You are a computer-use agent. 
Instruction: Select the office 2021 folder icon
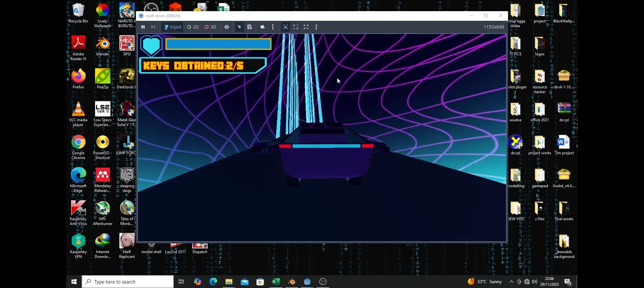pos(540,112)
